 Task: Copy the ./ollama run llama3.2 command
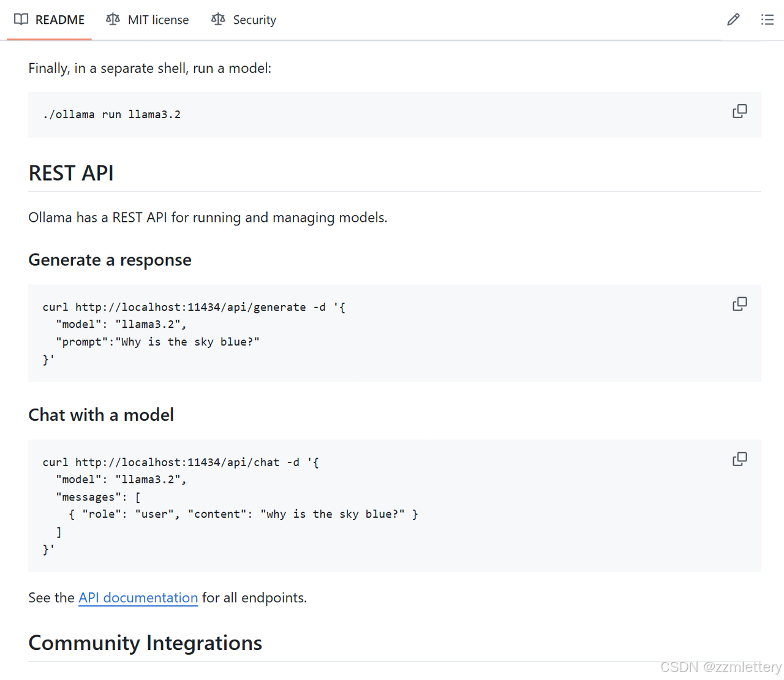tap(740, 111)
